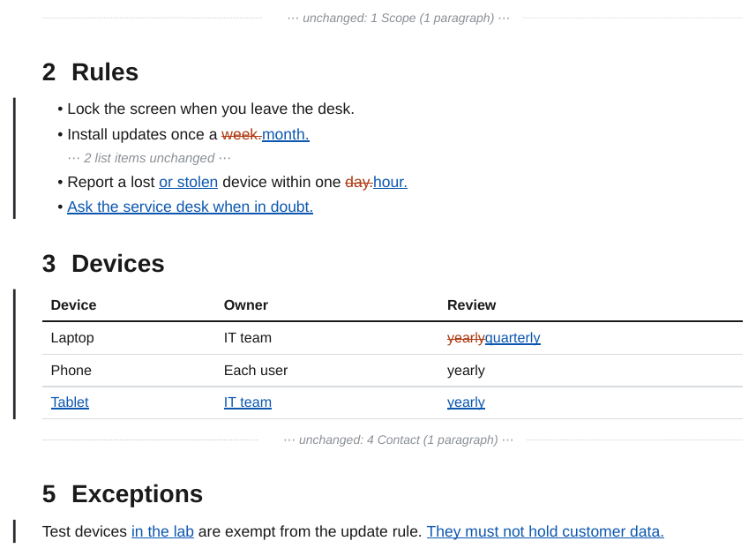
Task: Click the struck-through word 'day.'
Action: (x=359, y=182)
